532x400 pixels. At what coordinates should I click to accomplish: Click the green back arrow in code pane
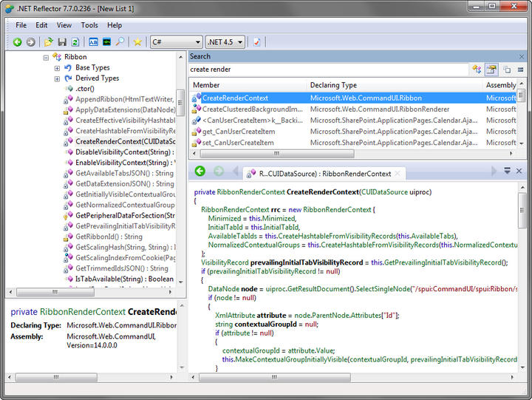click(199, 172)
